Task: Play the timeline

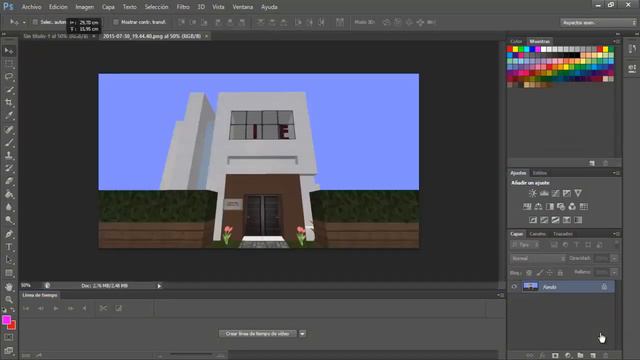Action: [x=56, y=308]
